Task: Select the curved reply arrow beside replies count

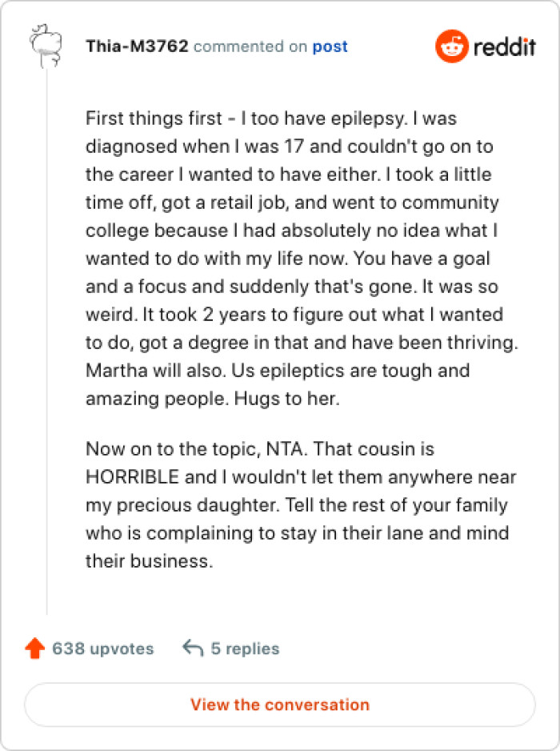Action: point(192,647)
